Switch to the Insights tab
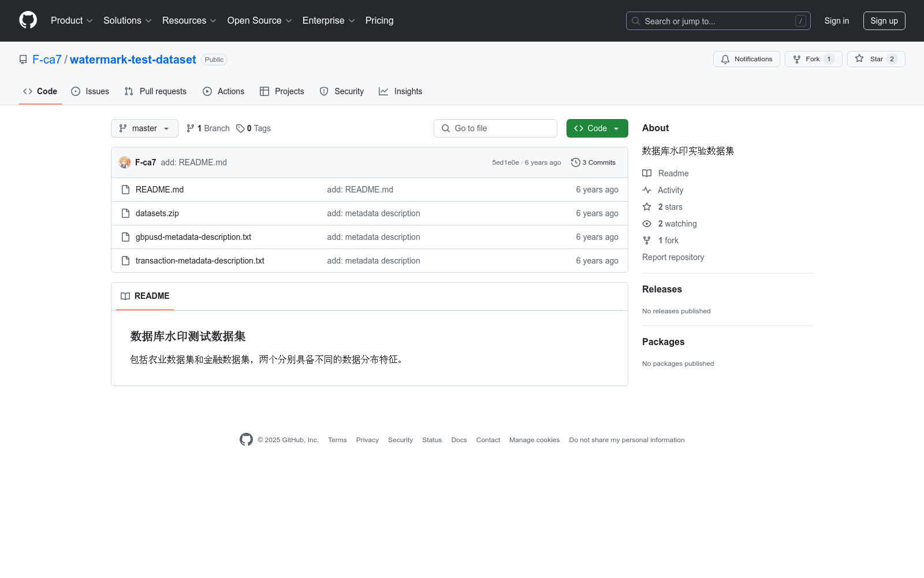The height and width of the screenshot is (578, 924). point(401,91)
